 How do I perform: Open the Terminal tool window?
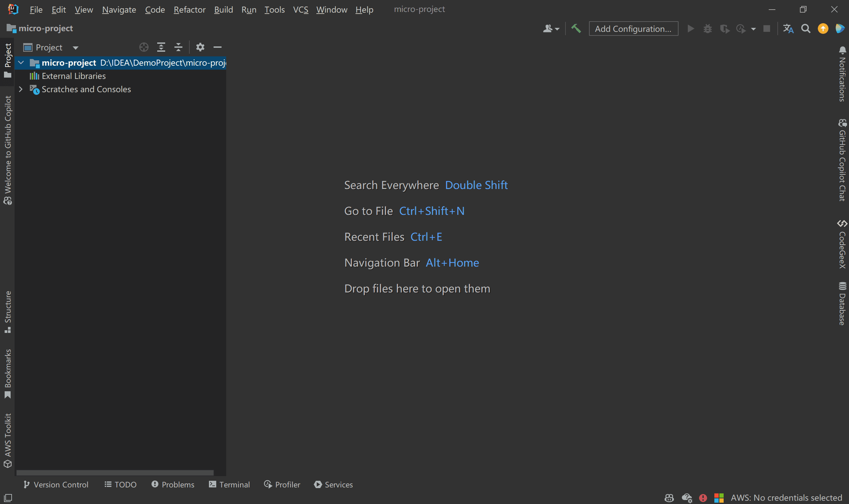coord(229,485)
